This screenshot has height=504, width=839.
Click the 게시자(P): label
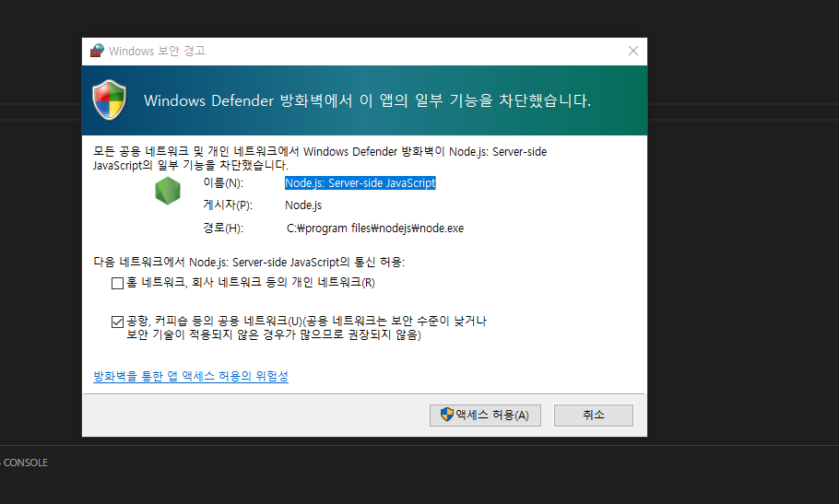[228, 205]
